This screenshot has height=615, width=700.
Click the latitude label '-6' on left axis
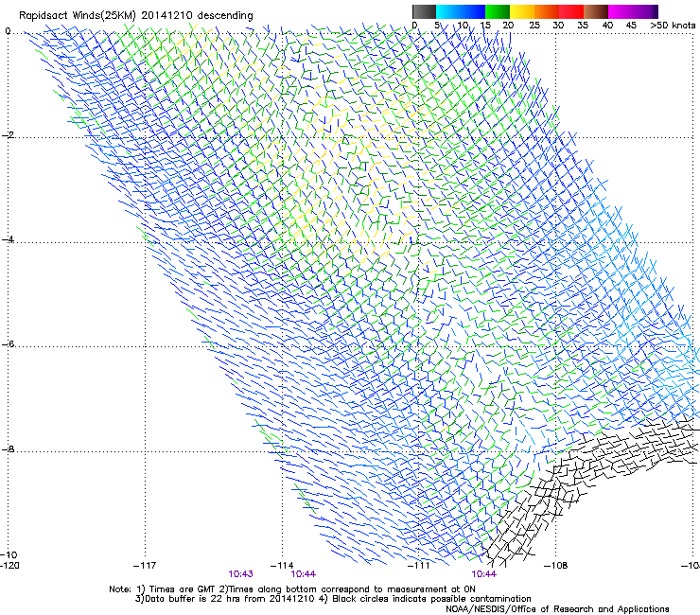pyautogui.click(x=8, y=344)
